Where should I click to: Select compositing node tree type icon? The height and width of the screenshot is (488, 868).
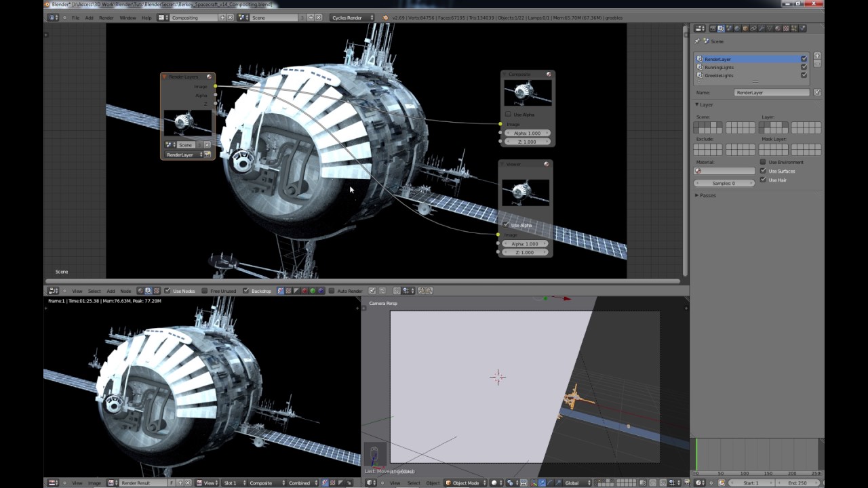point(148,291)
